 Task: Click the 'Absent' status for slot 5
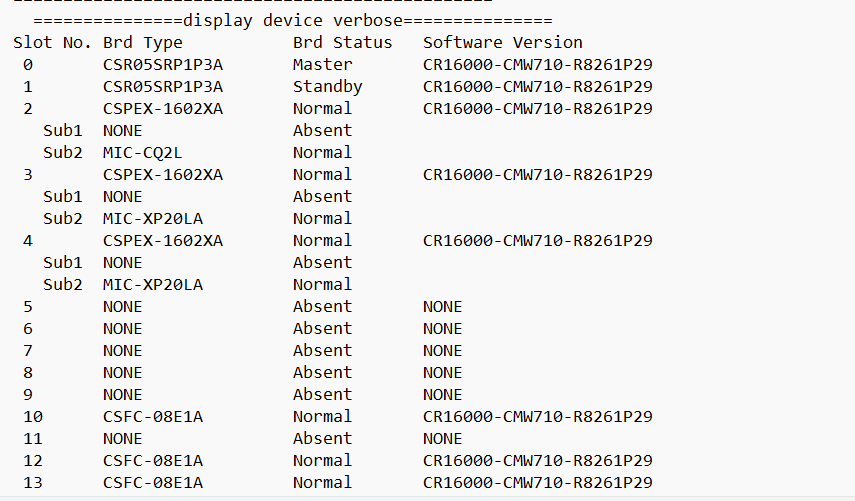322,306
